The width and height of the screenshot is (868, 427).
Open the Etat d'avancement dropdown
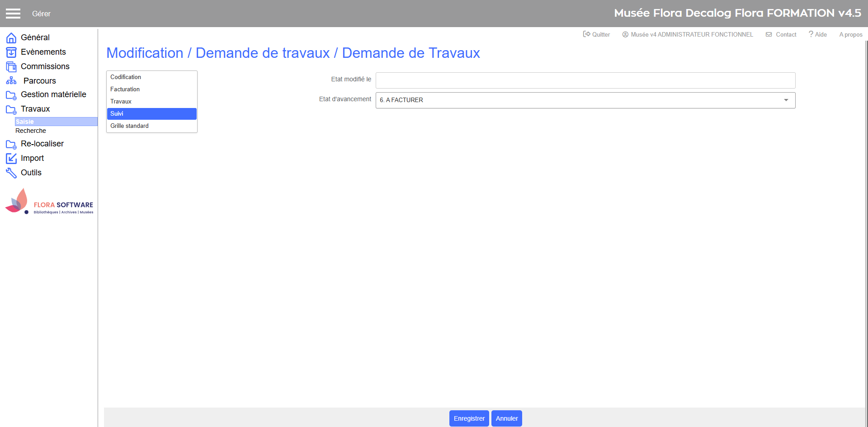[585, 100]
